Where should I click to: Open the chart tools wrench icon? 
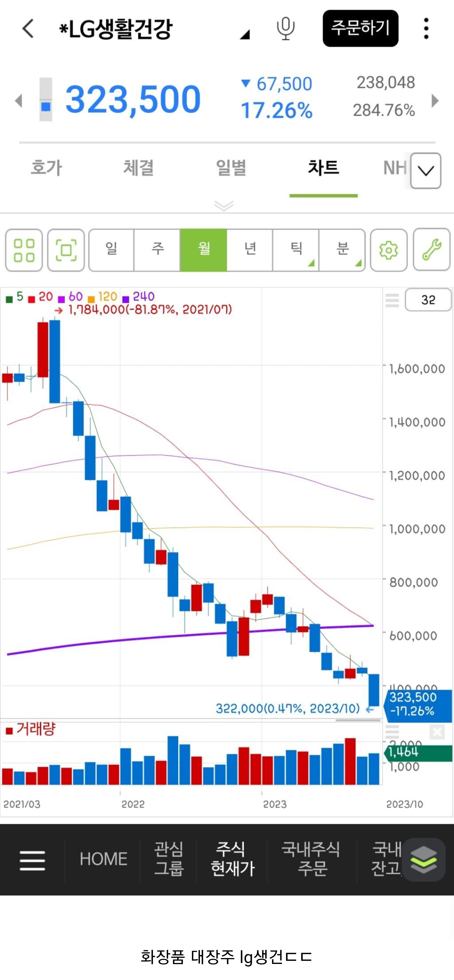[x=432, y=250]
